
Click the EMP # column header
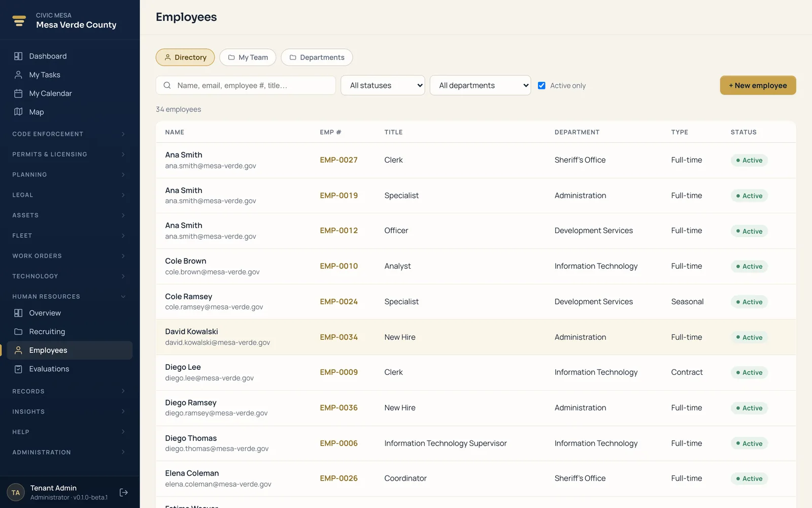[330, 132]
